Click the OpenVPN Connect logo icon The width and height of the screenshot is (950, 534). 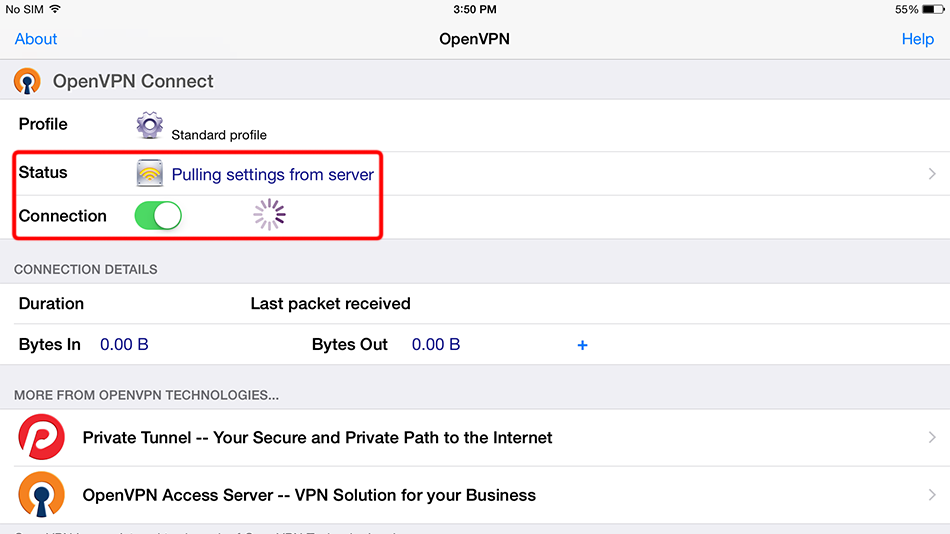27,81
